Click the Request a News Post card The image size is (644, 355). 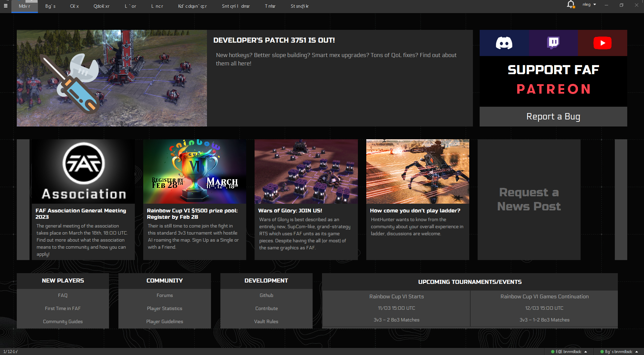(529, 200)
